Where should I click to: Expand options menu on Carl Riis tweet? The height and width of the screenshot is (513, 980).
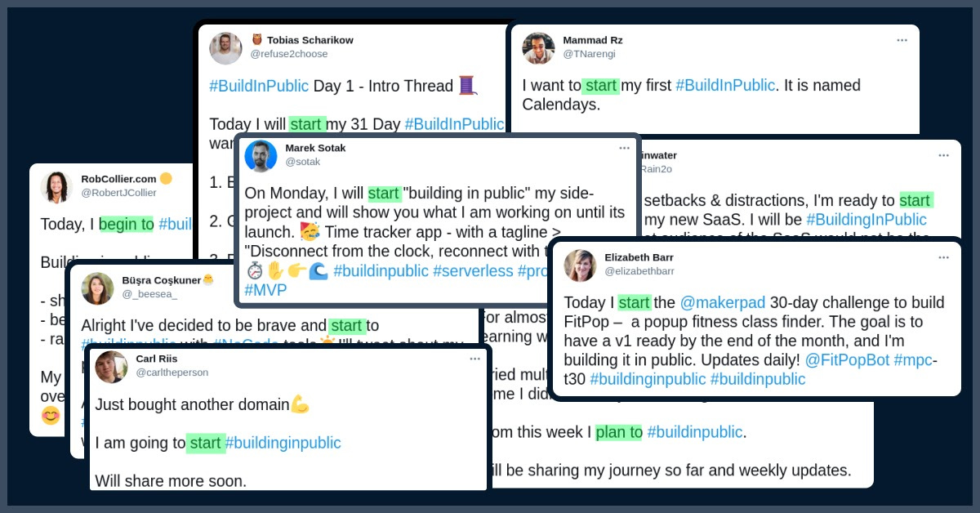pyautogui.click(x=474, y=359)
